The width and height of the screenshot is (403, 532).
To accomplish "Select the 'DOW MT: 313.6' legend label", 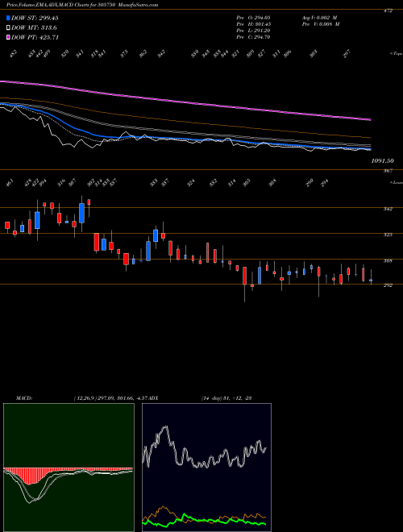I will (34, 28).
